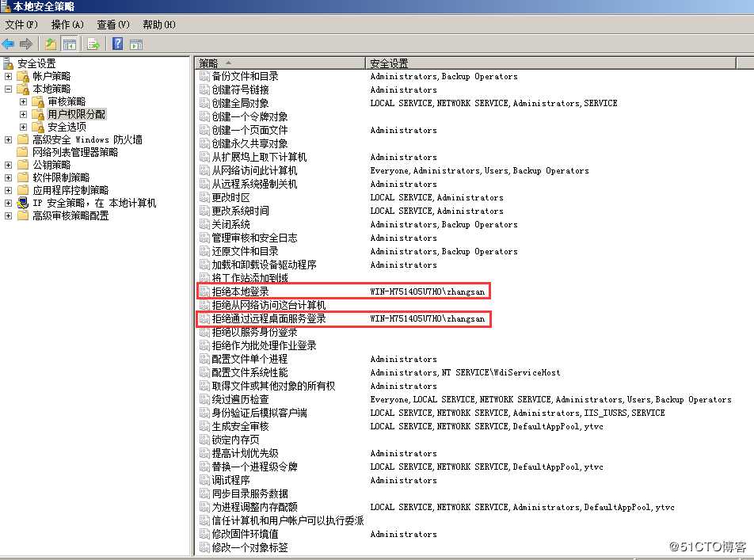Expand the 审核策略 tree node

23,101
